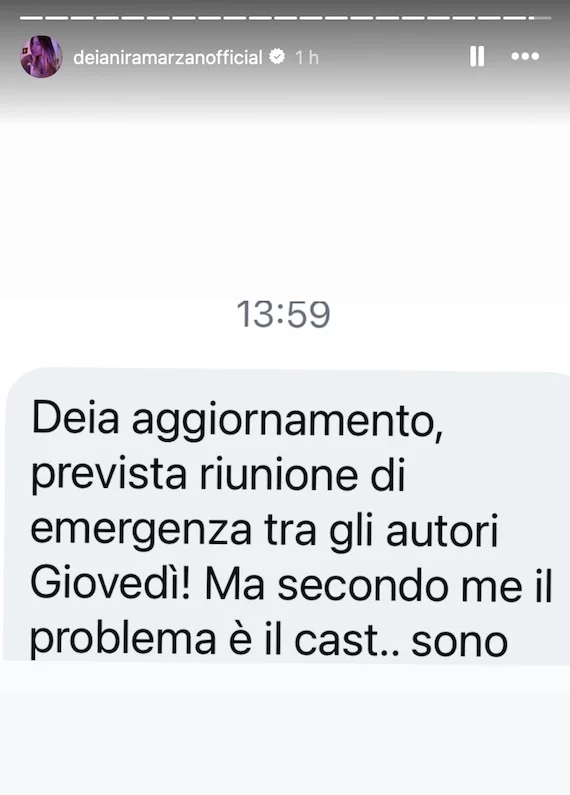Click the middle story progress bar segment
The image size is (570, 795).
pyautogui.click(x=286, y=18)
